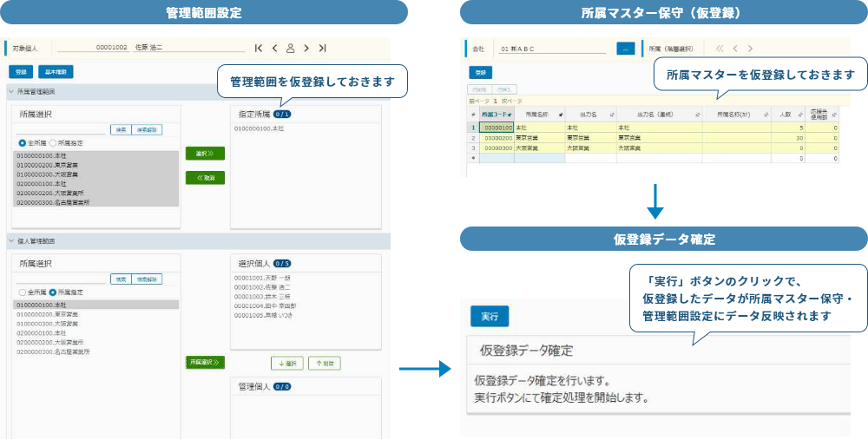Click 登録 button in 管理範囲設定 screen

click(21, 72)
